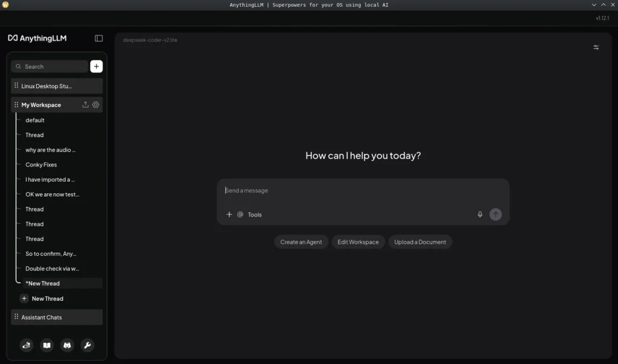This screenshot has width=618, height=364.
Task: Start a New Thread
Action: click(47, 299)
